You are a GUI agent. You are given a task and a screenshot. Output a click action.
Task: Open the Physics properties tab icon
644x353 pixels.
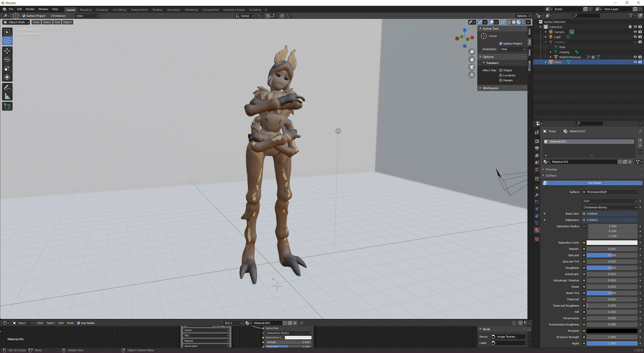537,209
